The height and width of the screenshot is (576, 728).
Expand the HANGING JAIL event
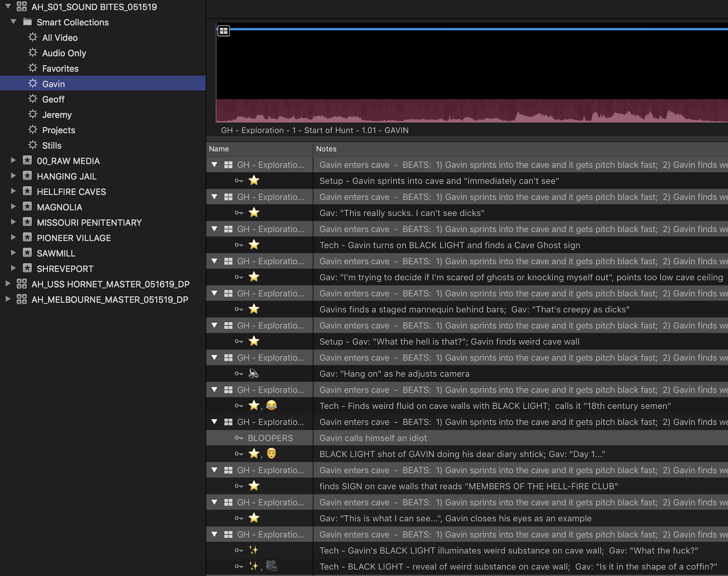(x=13, y=176)
